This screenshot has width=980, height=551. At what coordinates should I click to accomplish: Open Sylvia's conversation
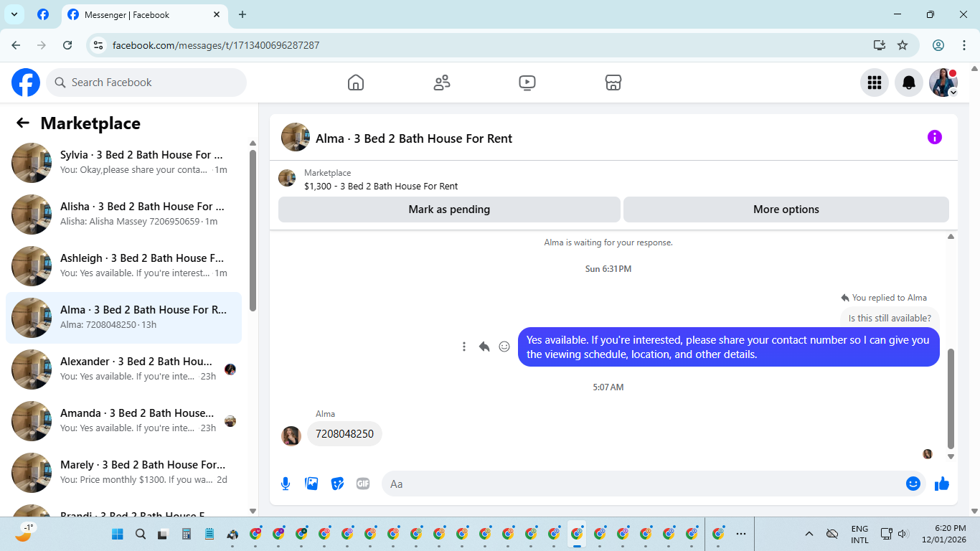pyautogui.click(x=123, y=163)
